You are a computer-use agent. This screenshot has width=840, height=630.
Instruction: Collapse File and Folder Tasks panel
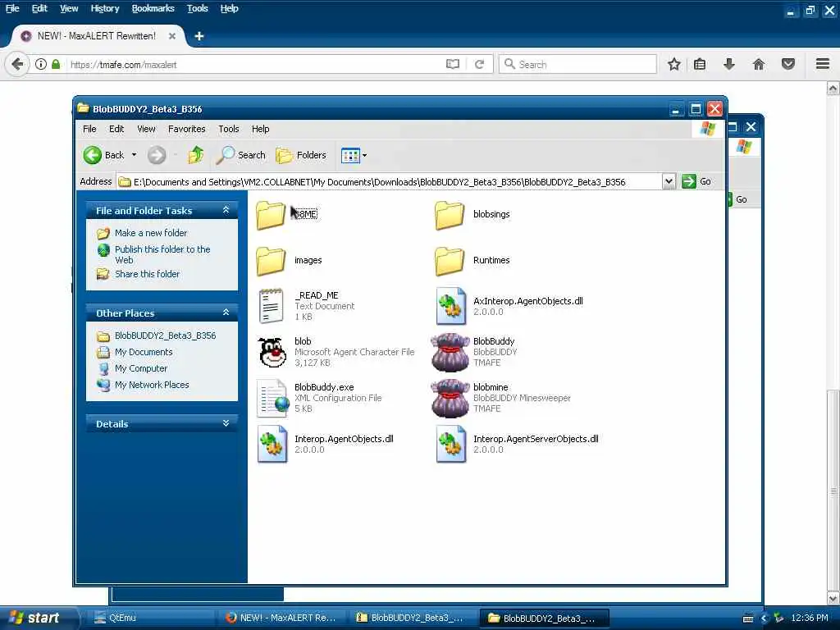(x=226, y=210)
